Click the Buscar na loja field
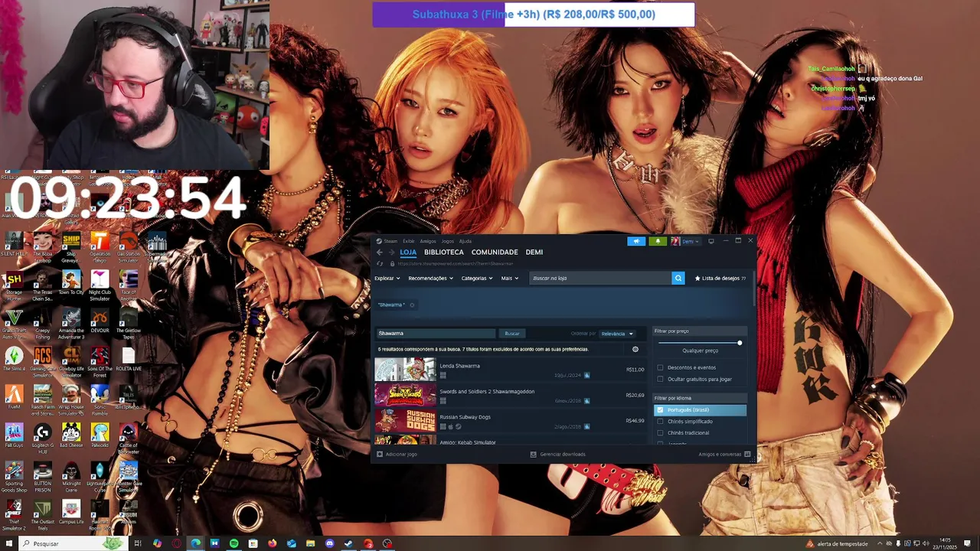This screenshot has width=980, height=551. pyautogui.click(x=600, y=279)
